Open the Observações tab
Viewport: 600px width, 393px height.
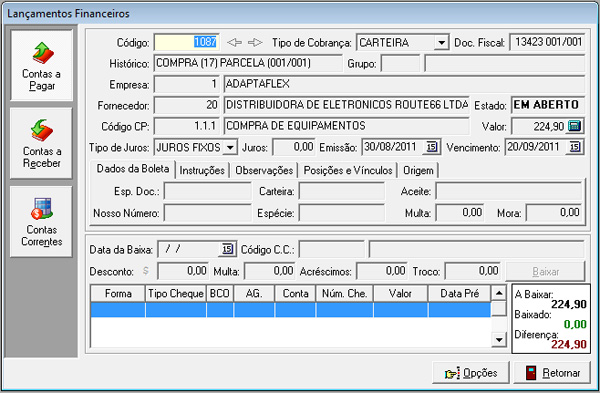click(264, 170)
